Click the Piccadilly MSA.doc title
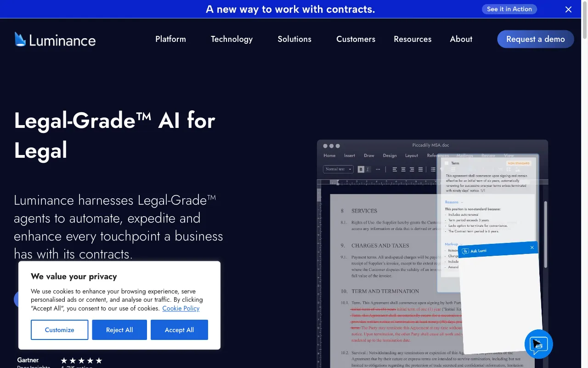The image size is (588, 368). (430, 145)
